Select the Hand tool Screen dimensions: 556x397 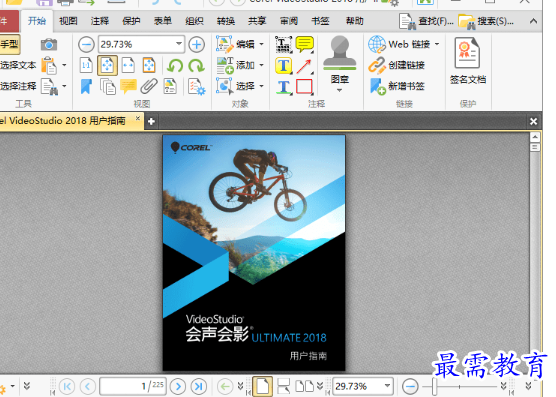click(x=10, y=44)
